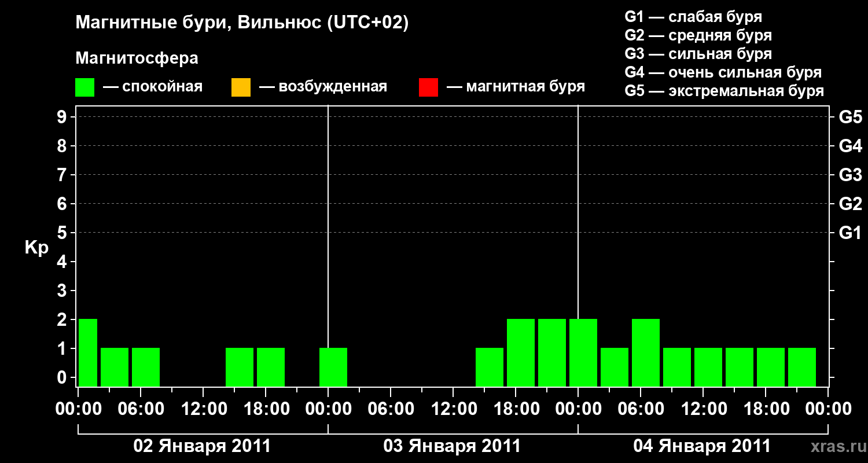Click the 'Магнитосфера' heading
The height and width of the screenshot is (463, 868).
pyautogui.click(x=137, y=58)
